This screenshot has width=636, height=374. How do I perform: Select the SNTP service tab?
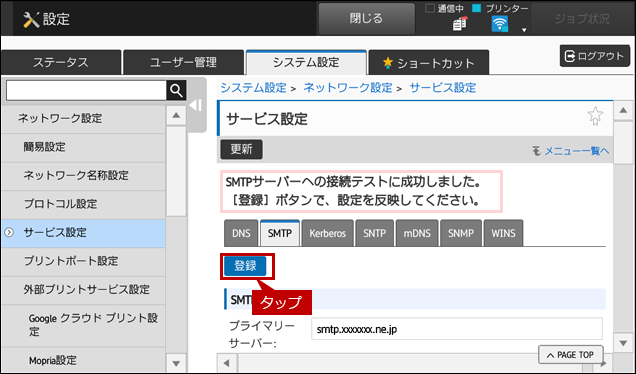(374, 233)
